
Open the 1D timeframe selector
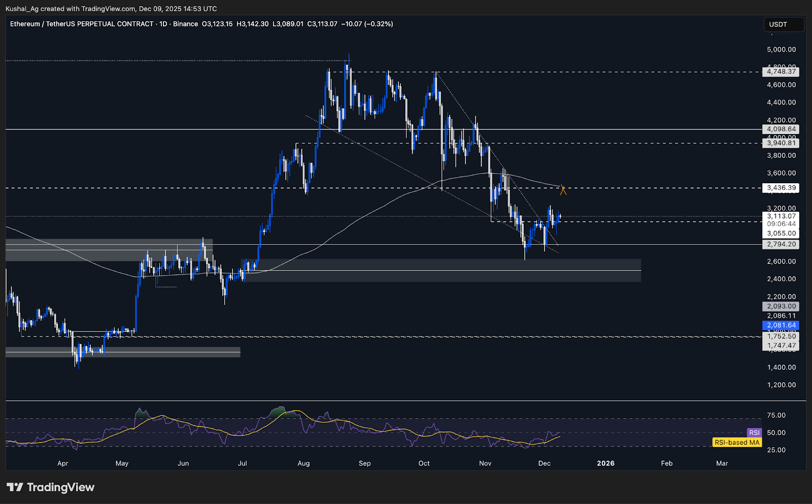tap(164, 24)
